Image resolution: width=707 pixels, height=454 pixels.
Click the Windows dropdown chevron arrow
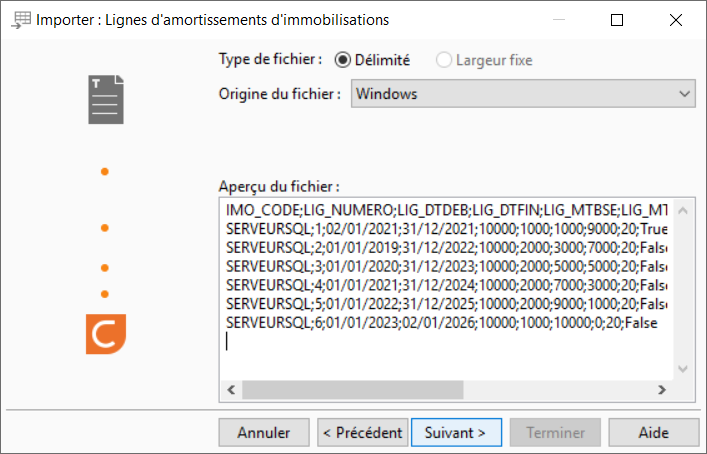684,94
